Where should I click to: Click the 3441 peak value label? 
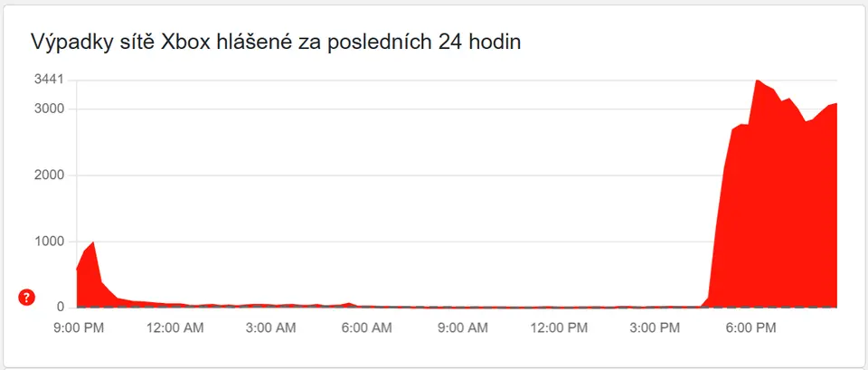click(48, 80)
